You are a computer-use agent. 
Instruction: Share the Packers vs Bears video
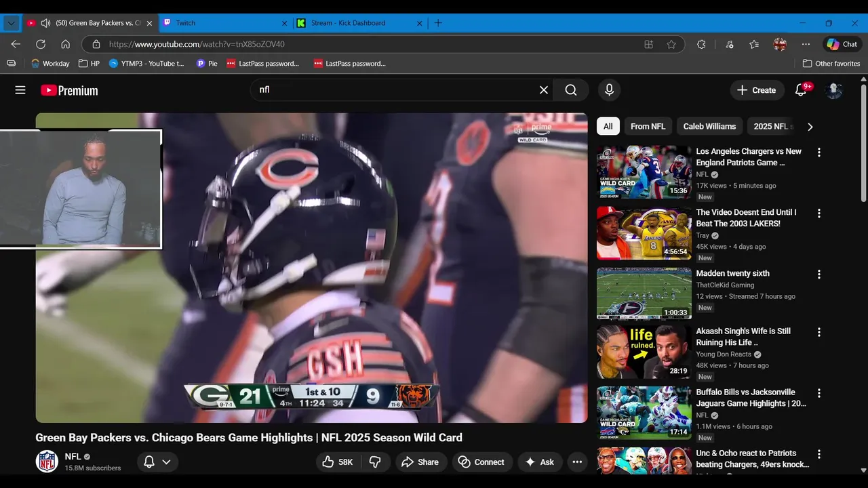(x=420, y=462)
